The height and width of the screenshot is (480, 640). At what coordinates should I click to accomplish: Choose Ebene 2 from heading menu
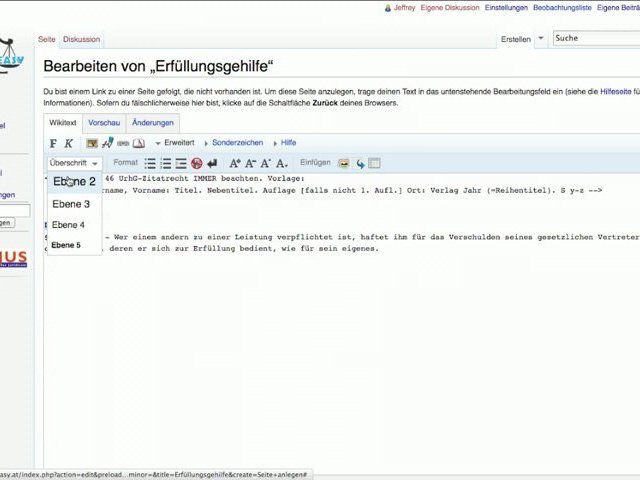(x=74, y=182)
